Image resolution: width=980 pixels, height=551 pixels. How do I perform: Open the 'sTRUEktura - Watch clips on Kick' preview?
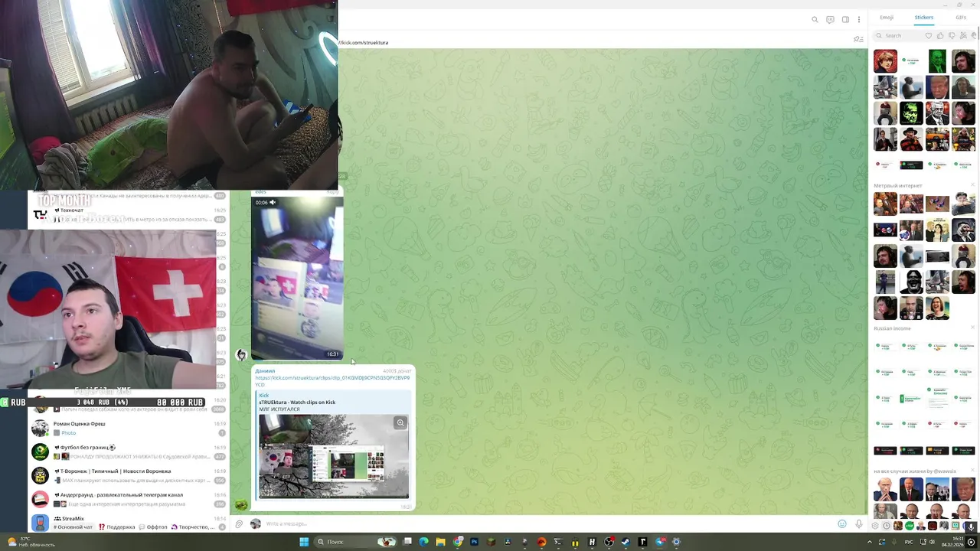pyautogui.click(x=297, y=403)
